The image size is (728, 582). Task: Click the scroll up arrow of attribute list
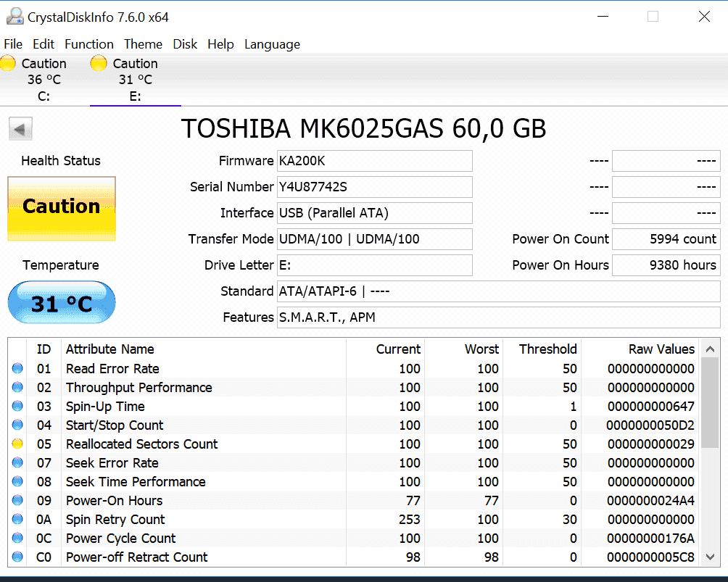point(710,349)
